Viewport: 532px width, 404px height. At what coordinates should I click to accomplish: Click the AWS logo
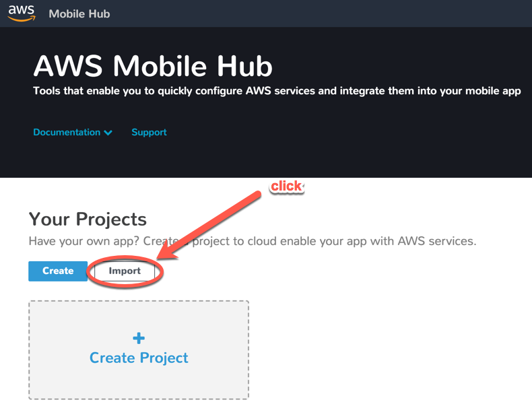(22, 13)
